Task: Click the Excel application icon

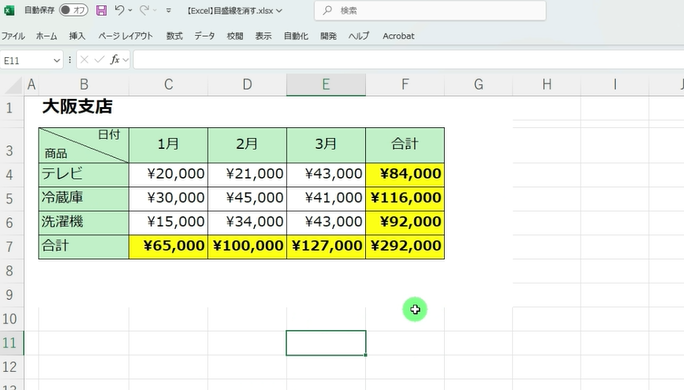Action: tap(9, 10)
